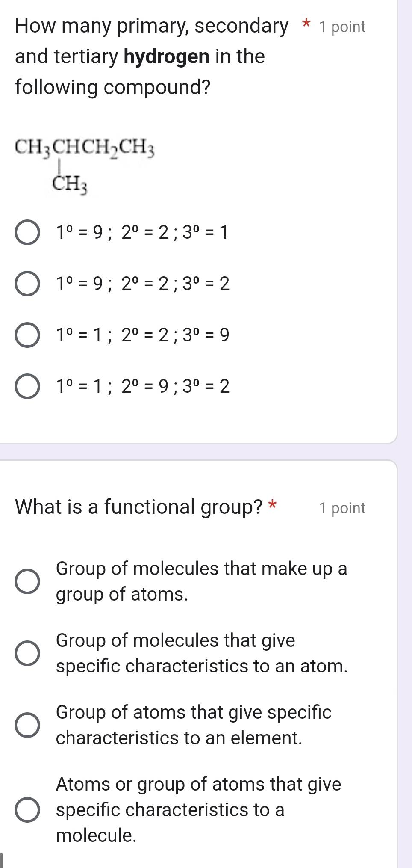
Task: Pick radio for 'characteristics to an element'
Action: click(28, 725)
